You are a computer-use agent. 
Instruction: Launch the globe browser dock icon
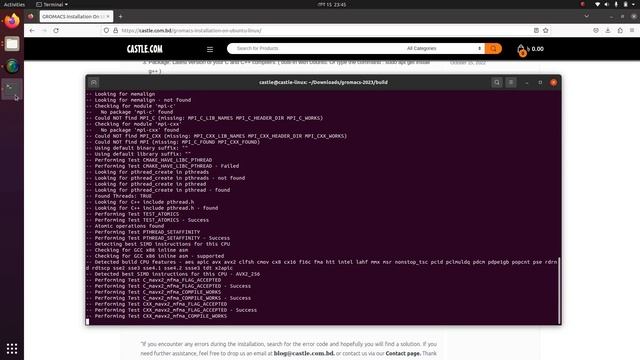(x=12, y=66)
